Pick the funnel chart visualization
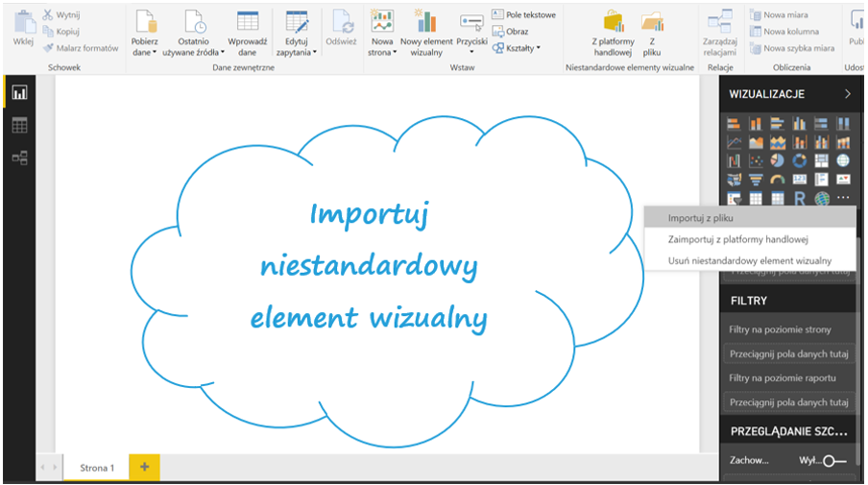Viewport: 868px width, 485px height. click(755, 180)
